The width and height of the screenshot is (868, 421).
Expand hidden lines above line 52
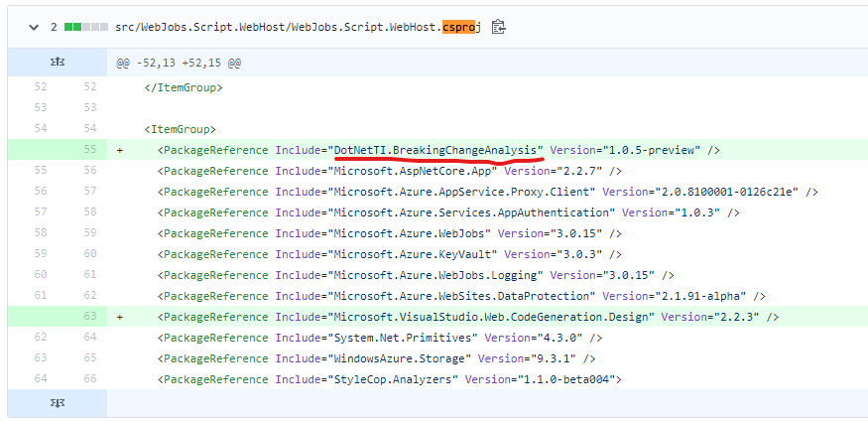coord(57,63)
